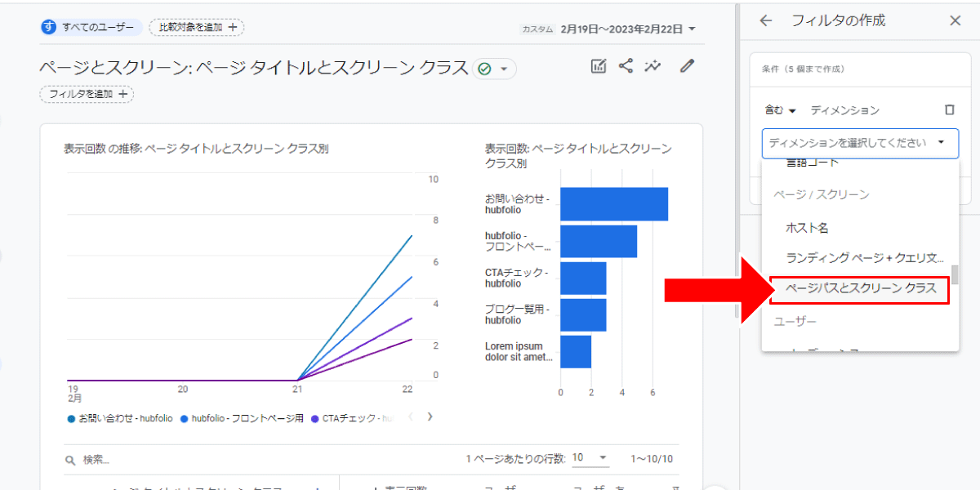Click the customize report icon beside share
Viewport: 980px width, 490px height.
[x=599, y=66]
